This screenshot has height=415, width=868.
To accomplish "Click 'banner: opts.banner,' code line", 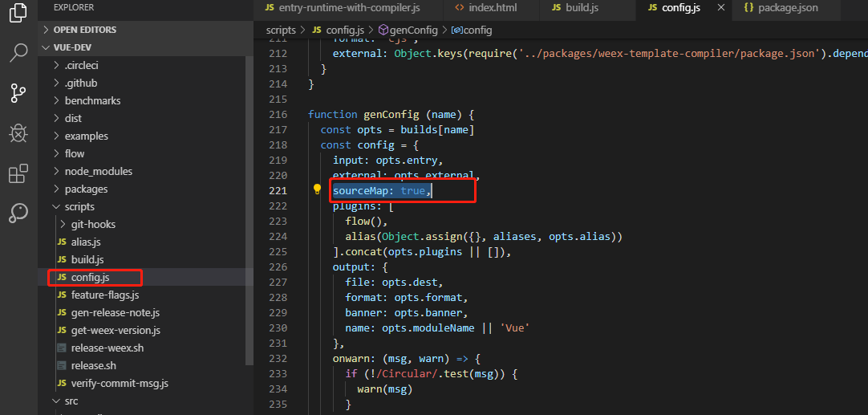I will tap(406, 312).
